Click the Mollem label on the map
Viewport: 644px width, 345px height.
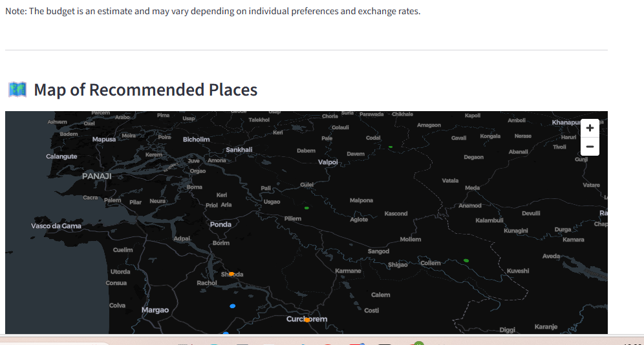pos(411,239)
